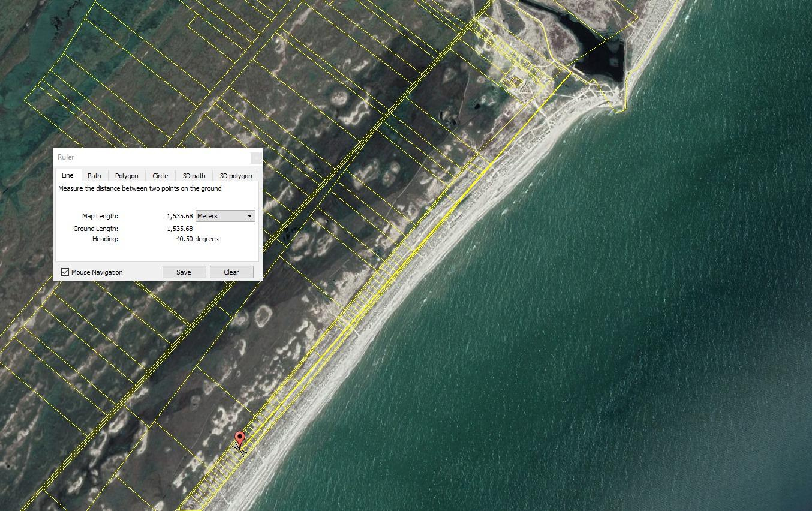Open the Path measurement tab

click(94, 176)
